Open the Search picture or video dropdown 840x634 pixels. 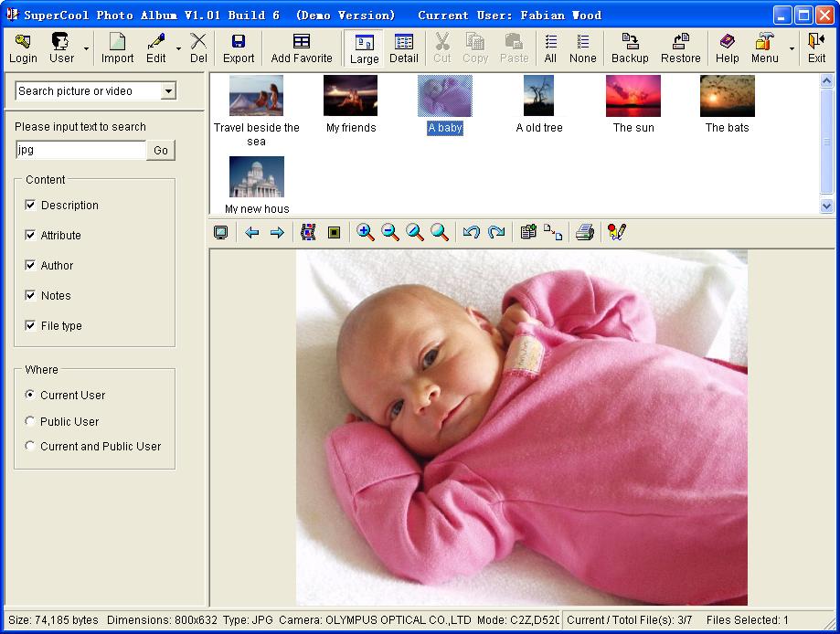tap(168, 91)
